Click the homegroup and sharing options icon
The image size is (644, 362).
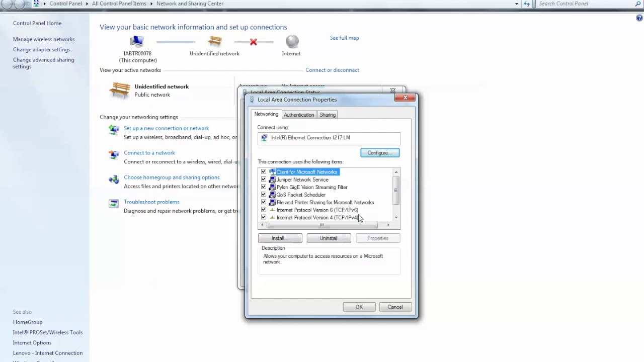pos(114,179)
